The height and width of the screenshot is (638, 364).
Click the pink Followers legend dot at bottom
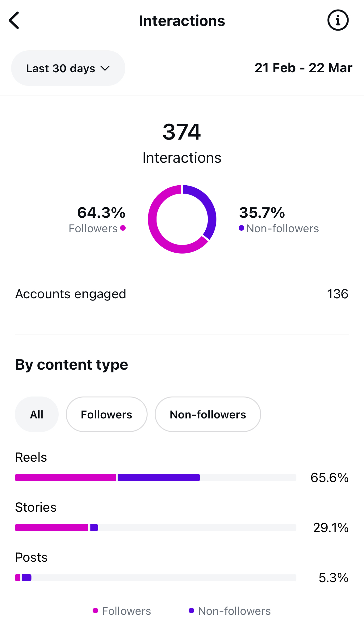point(95,611)
